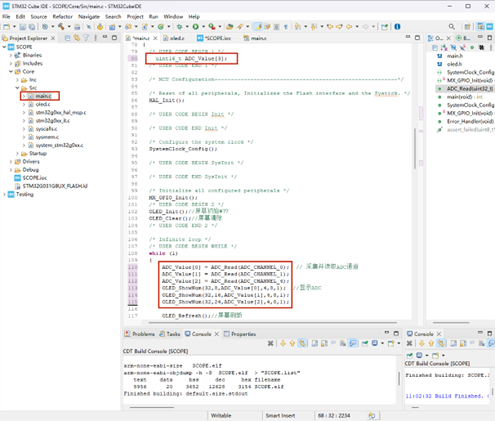Viewport: 495px width, 421px height.
Task: Maximize the center Console panel
Action: 396,333
